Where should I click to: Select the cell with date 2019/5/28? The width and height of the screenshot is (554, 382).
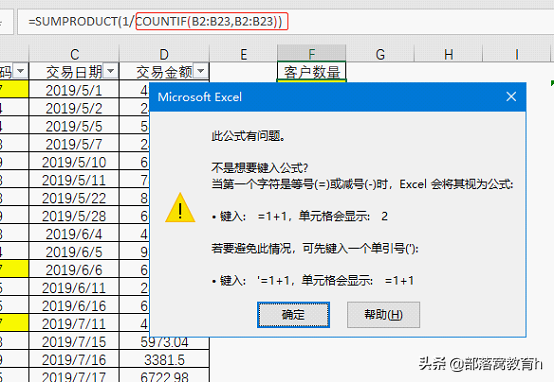click(x=74, y=216)
